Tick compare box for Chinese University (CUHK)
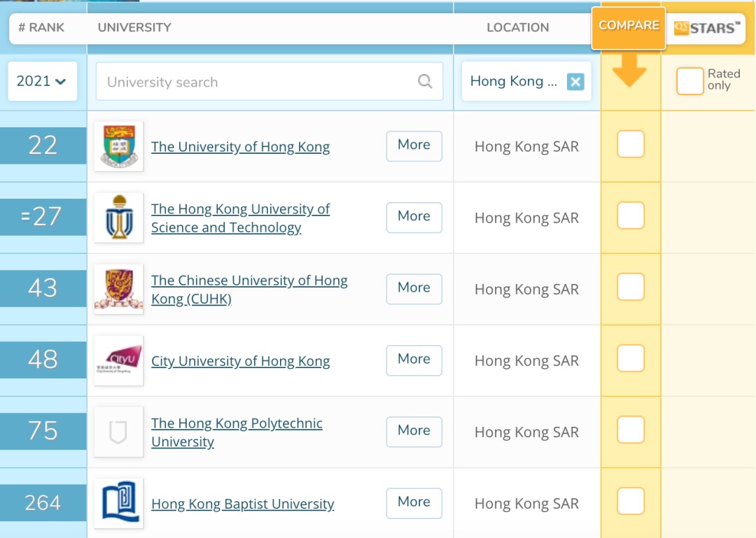Screen dimensions: 756x538 point(631,287)
